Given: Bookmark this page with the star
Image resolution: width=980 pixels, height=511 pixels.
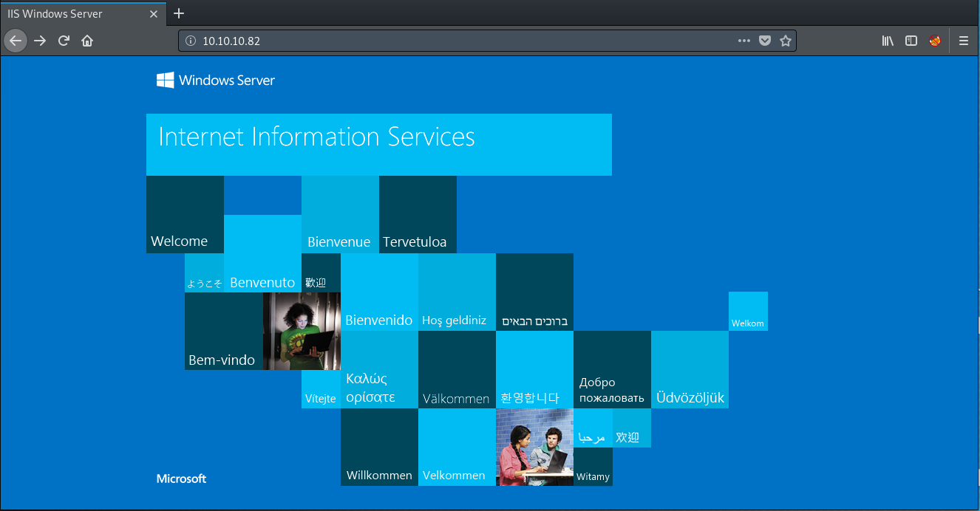Looking at the screenshot, I should coord(786,41).
